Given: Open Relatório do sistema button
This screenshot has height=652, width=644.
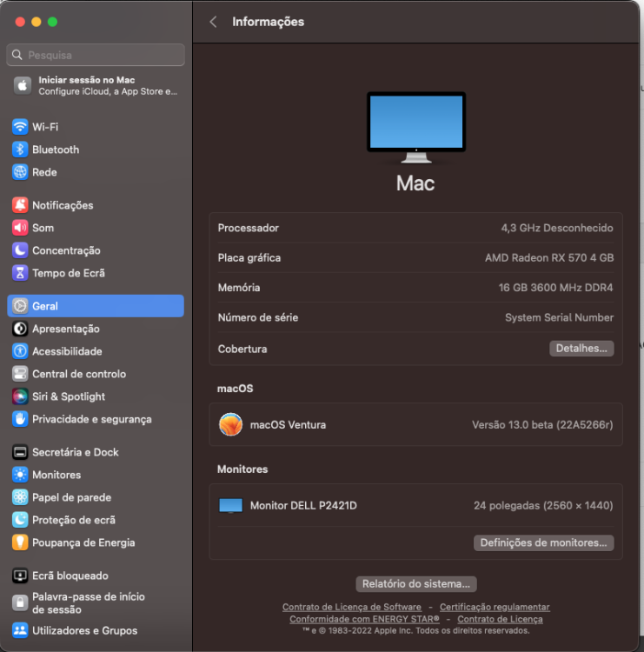Looking at the screenshot, I should [416, 584].
